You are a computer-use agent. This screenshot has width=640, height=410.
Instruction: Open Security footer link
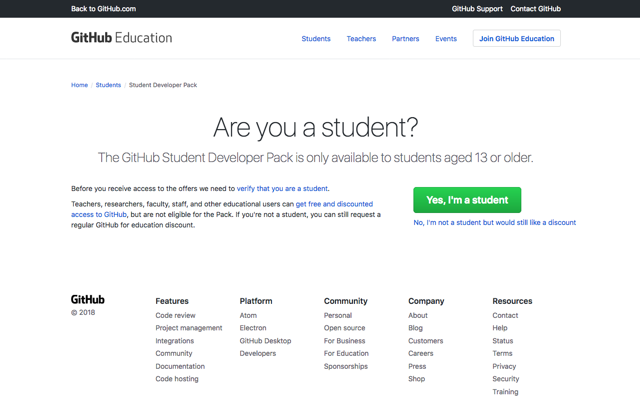pyautogui.click(x=506, y=379)
